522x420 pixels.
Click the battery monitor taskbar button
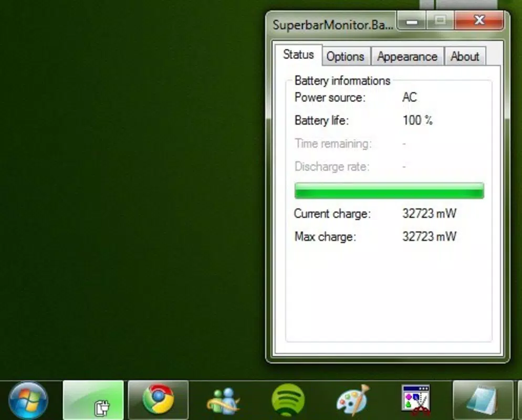point(93,400)
